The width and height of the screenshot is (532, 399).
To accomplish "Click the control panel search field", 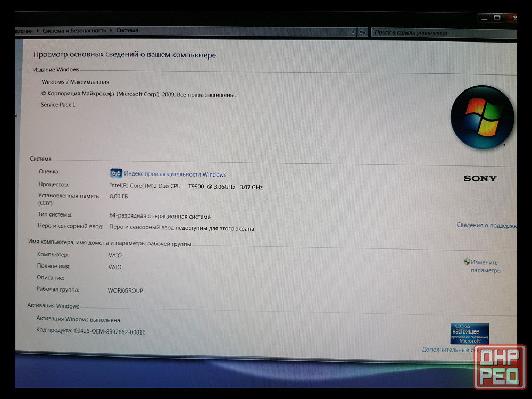I will (x=442, y=32).
